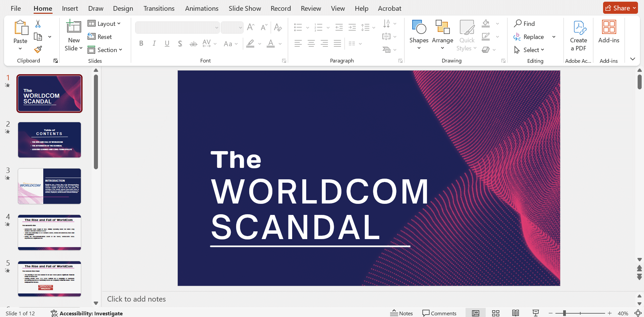Toggle Normal view in status bar

click(x=475, y=313)
